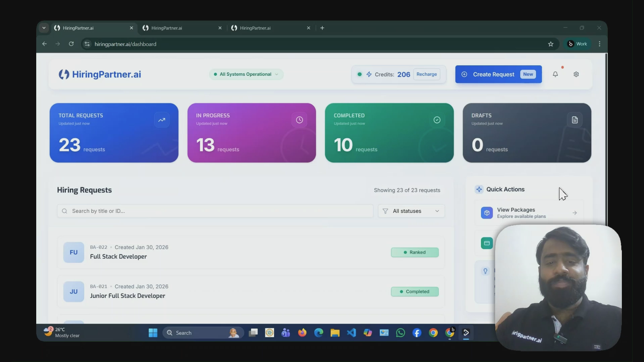
Task: Click the In Progress clock icon
Action: click(x=299, y=120)
